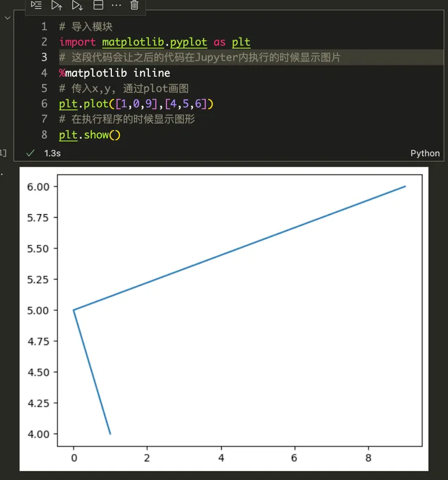Screen dimensions: 448x480
Task: Open the cell's more actions menu
Action: (x=116, y=5)
